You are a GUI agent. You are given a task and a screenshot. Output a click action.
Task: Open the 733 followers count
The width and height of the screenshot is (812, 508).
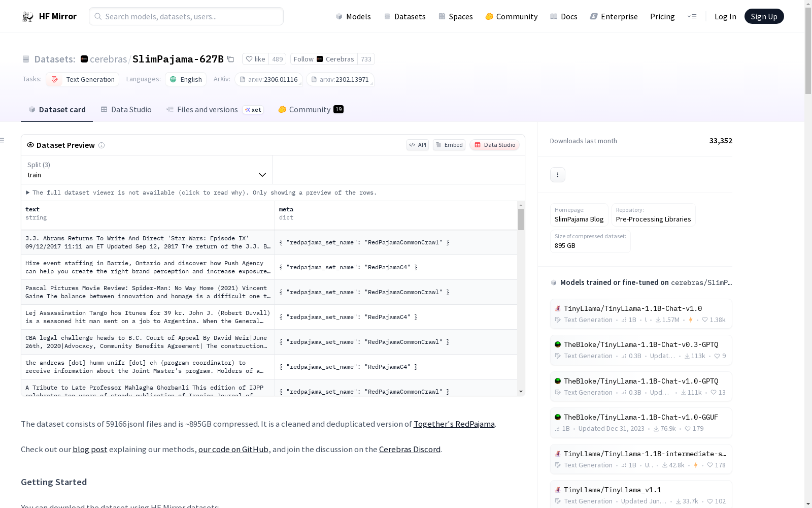(366, 59)
